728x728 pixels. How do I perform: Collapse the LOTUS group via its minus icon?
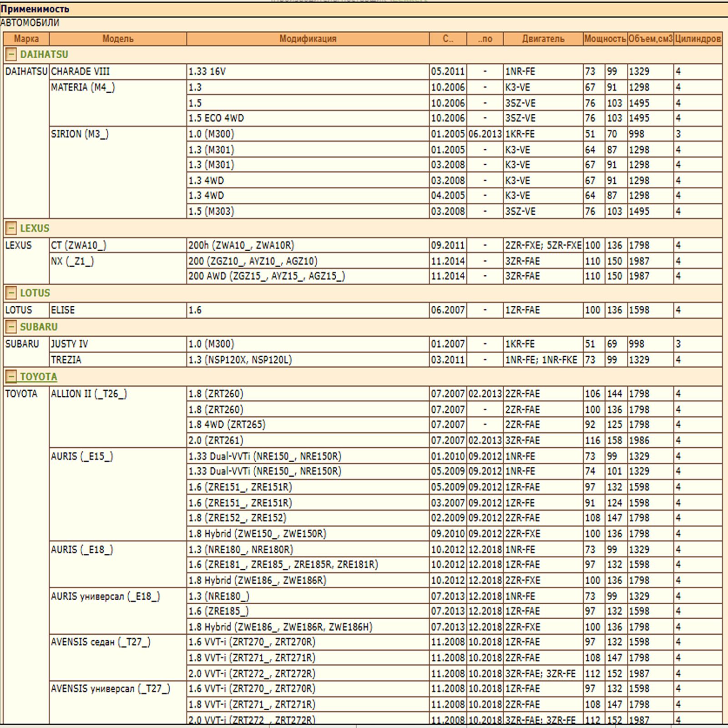[11, 293]
